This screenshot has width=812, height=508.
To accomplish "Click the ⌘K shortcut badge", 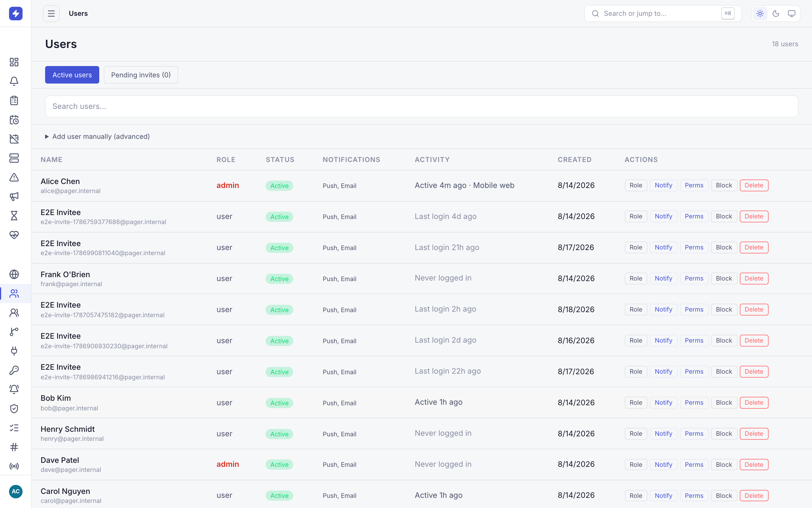I will (728, 14).
